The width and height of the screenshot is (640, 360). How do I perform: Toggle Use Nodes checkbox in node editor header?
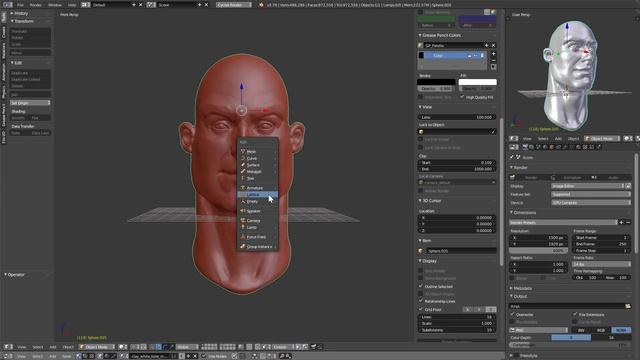pos(204,356)
